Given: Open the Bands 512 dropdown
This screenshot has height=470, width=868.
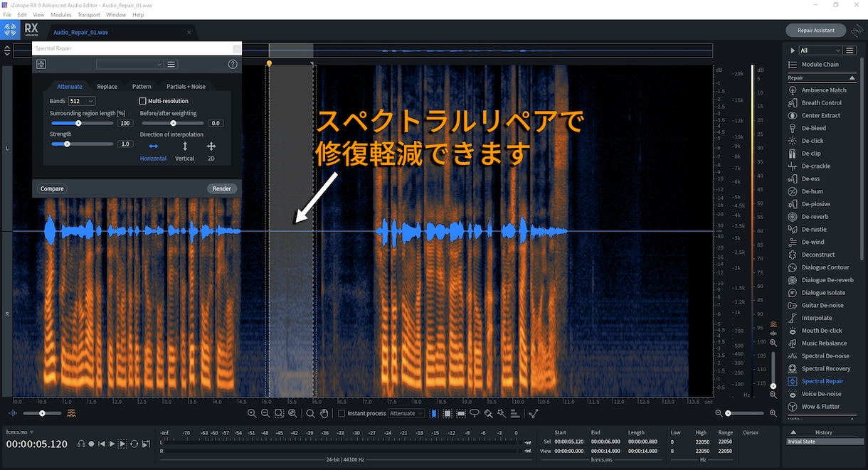Looking at the screenshot, I should pyautogui.click(x=81, y=101).
